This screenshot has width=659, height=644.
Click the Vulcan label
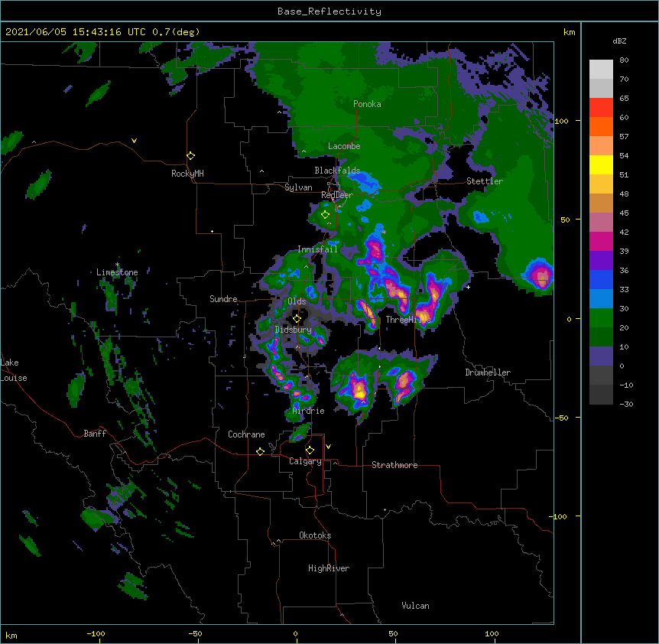[415, 606]
